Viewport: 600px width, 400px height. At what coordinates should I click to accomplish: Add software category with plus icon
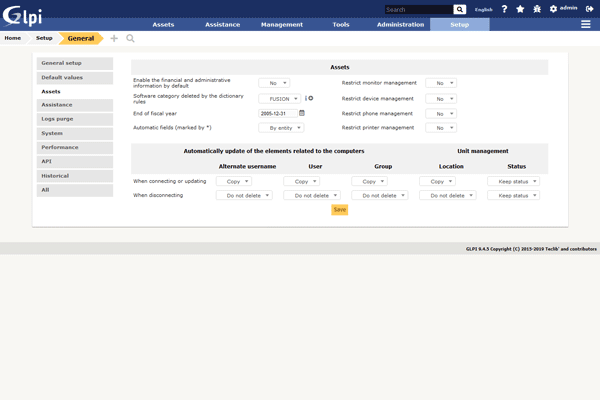point(311,98)
